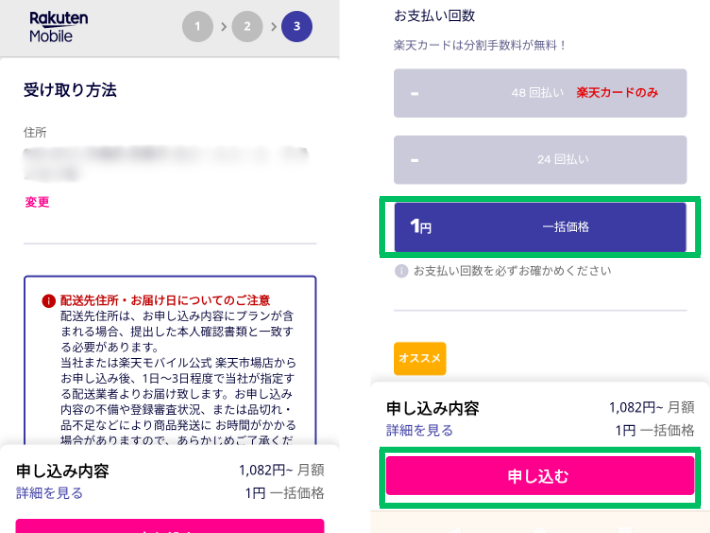Click the 受け取り方法 heading
Screen dimensions: 710x533
[x=70, y=90]
